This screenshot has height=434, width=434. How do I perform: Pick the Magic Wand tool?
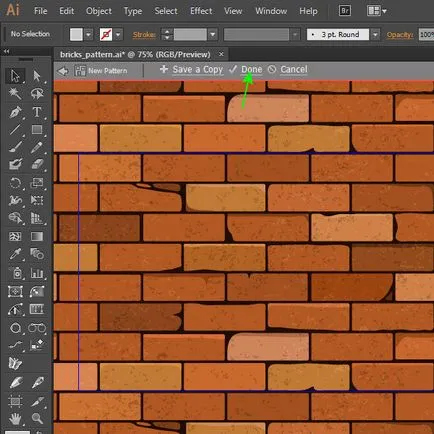click(x=15, y=94)
